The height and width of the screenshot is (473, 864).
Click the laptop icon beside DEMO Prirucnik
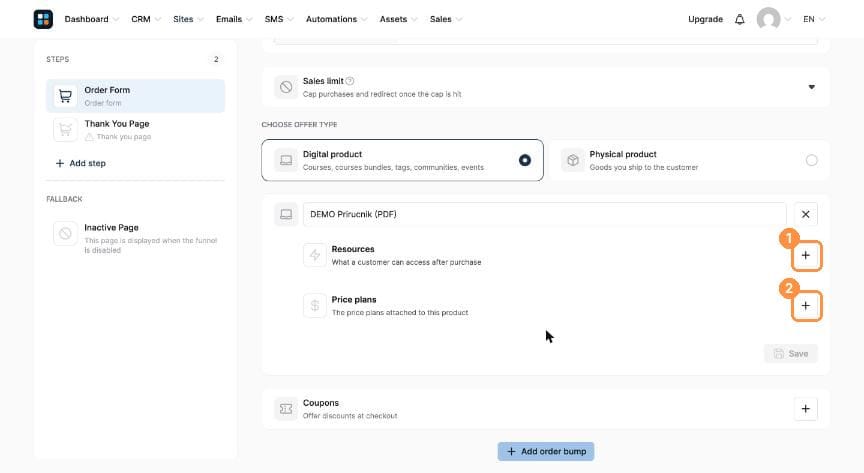[x=286, y=214]
